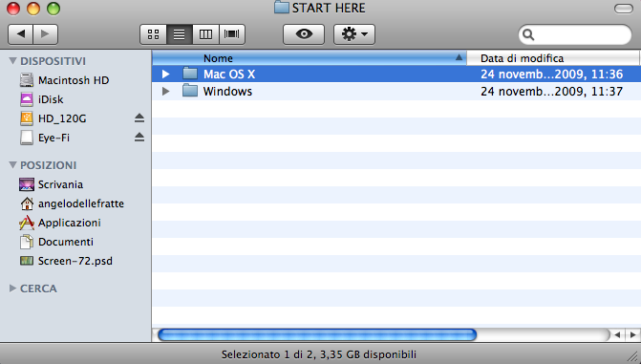The image size is (641, 364).
Task: Click the Macintosh HD drive icon
Action: [27, 80]
